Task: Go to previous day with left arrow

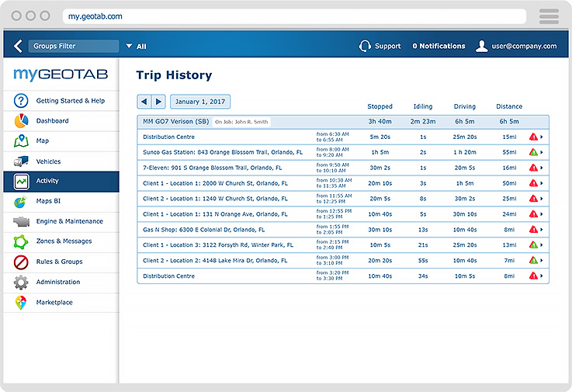Action: (x=144, y=102)
